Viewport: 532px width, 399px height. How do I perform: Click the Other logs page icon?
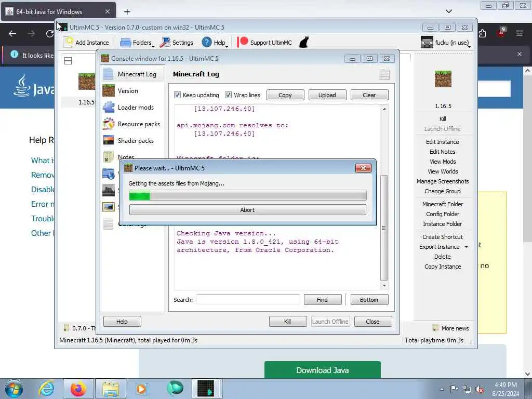[108, 223]
